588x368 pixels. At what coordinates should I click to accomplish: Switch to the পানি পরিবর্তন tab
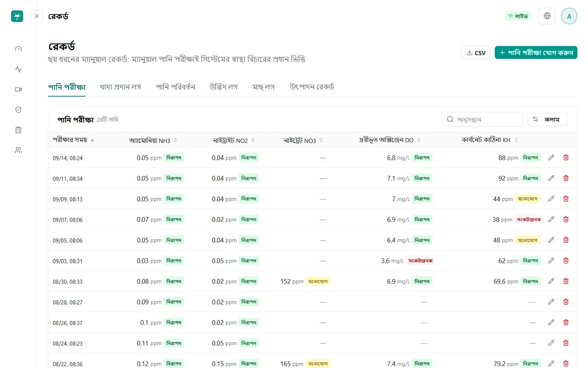175,87
